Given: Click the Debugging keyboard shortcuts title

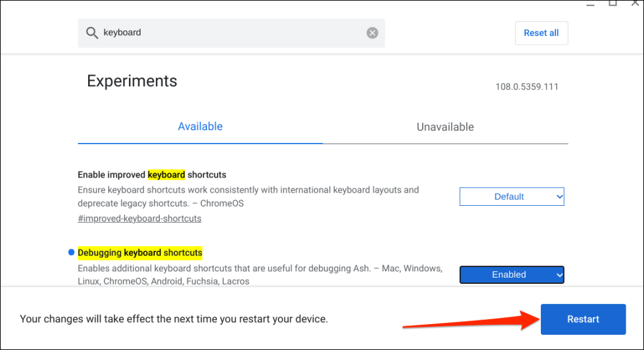Looking at the screenshot, I should click(x=140, y=252).
